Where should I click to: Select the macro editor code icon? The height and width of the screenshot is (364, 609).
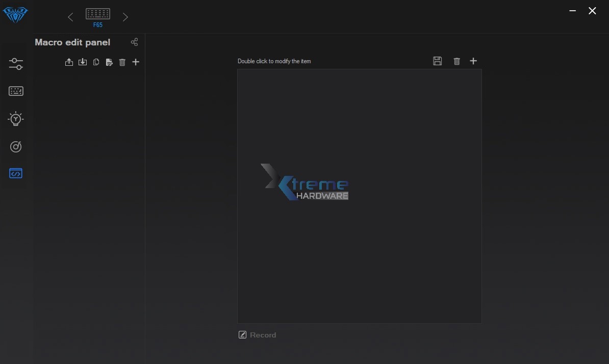[x=16, y=173]
